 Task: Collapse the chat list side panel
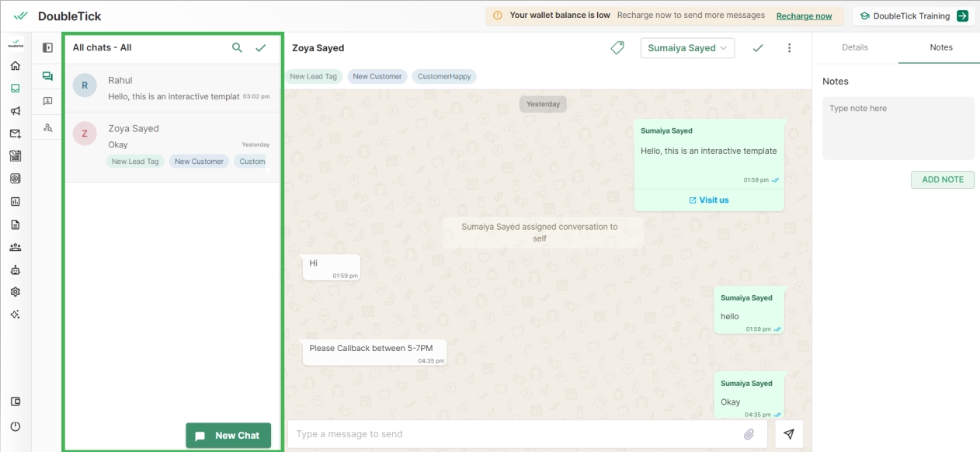click(47, 48)
